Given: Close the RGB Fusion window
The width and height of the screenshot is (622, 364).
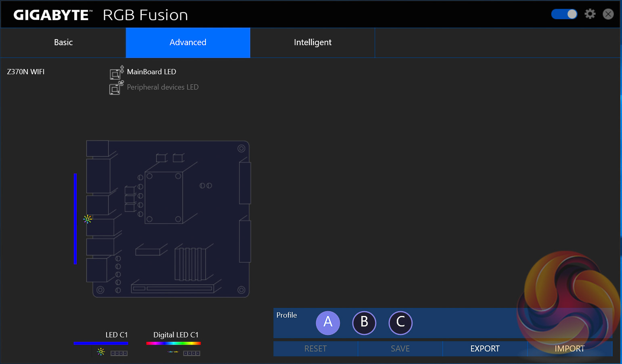Looking at the screenshot, I should (x=608, y=14).
